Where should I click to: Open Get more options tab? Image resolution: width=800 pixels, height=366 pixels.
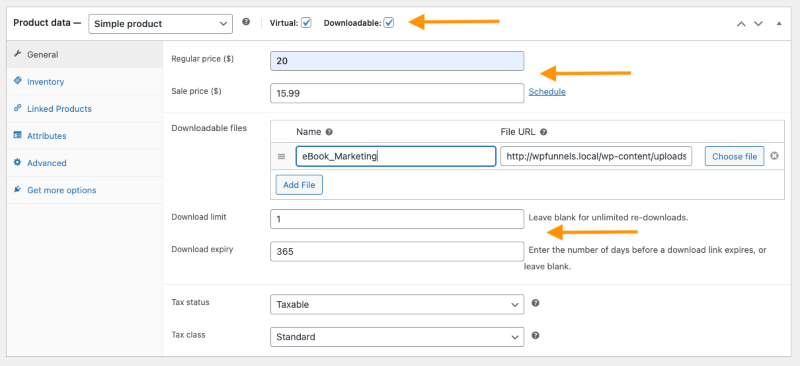click(85, 190)
